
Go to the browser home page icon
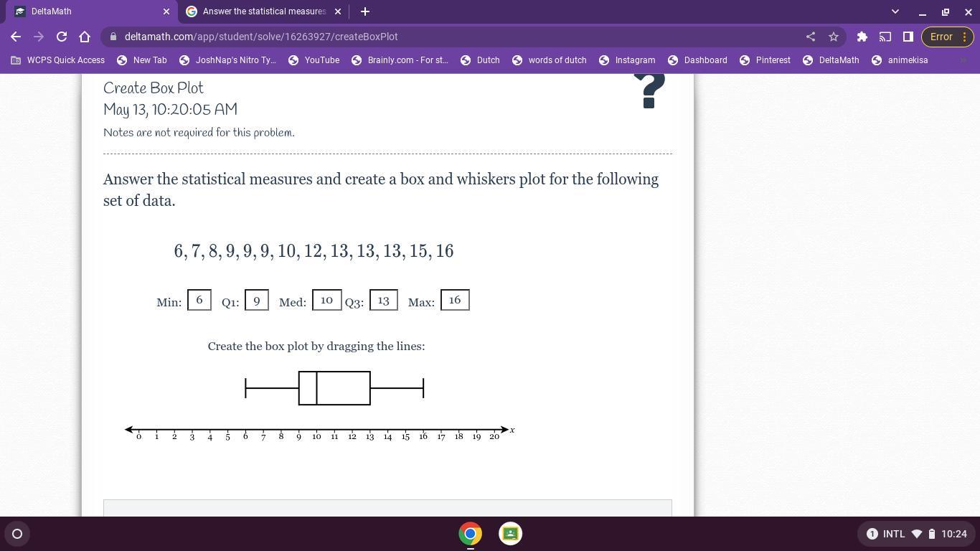(85, 37)
